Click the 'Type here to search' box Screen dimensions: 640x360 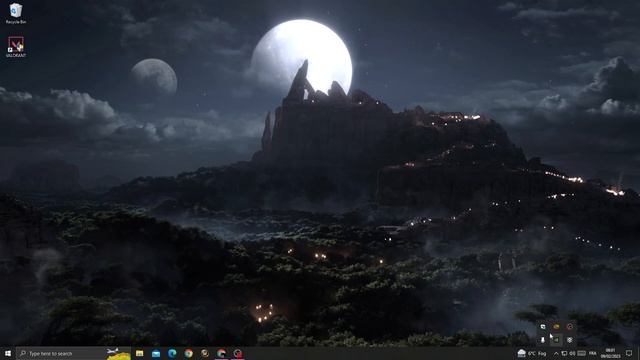[x=73, y=353]
